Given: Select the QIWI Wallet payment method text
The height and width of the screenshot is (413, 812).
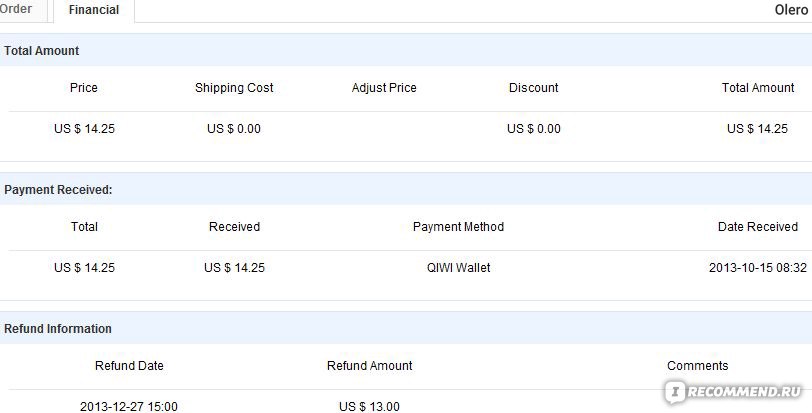Looking at the screenshot, I should 458,268.
